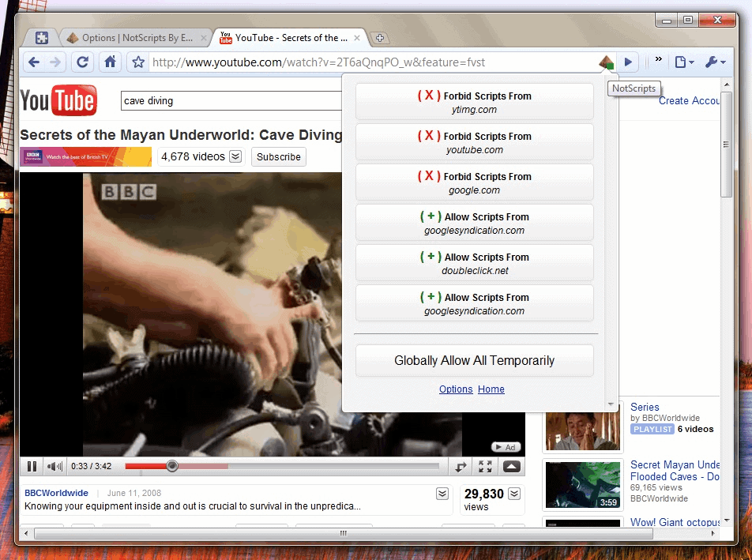Open the Secret Mayan Flooded Caves link

(x=675, y=471)
